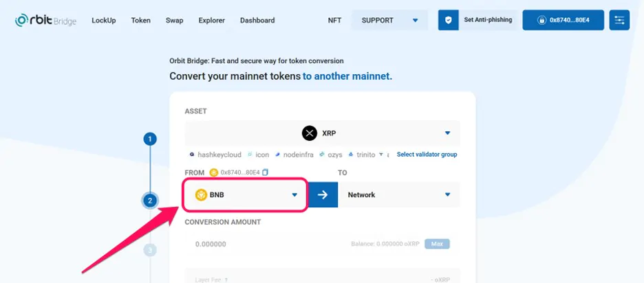Select step 1 circle marker
The height and width of the screenshot is (283, 644).
tap(150, 139)
